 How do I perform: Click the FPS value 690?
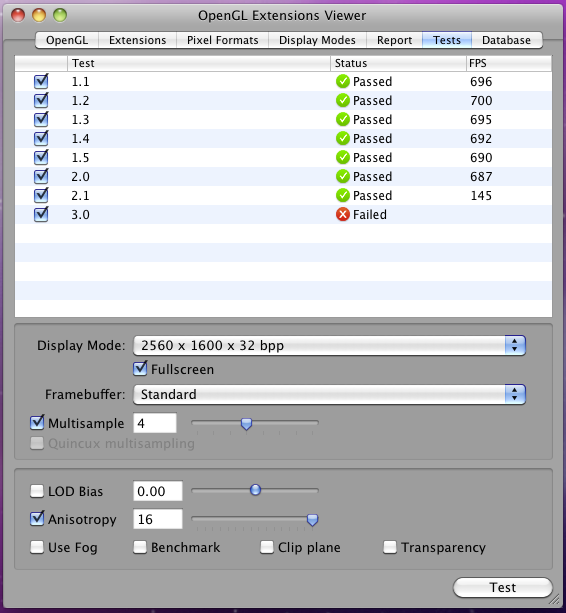[481, 157]
